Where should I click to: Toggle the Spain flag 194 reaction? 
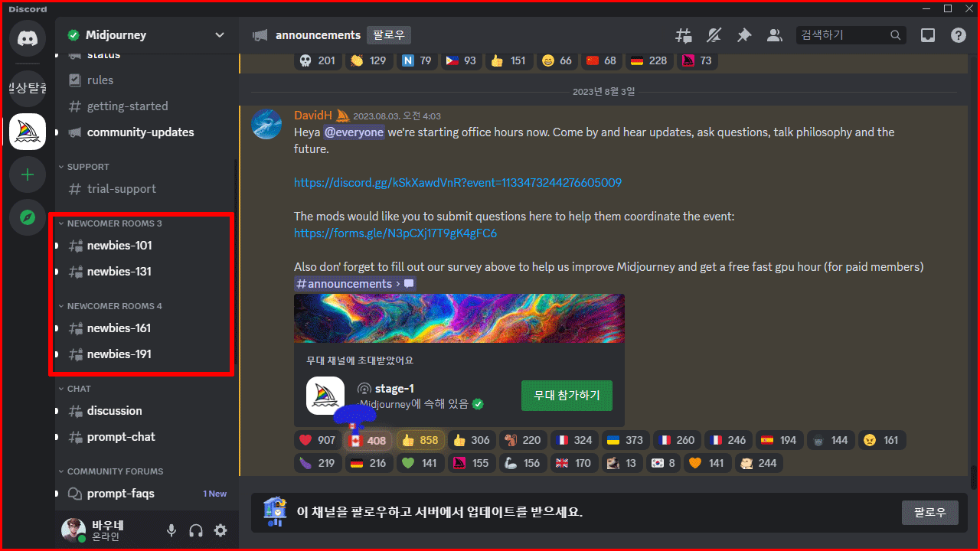pos(778,440)
